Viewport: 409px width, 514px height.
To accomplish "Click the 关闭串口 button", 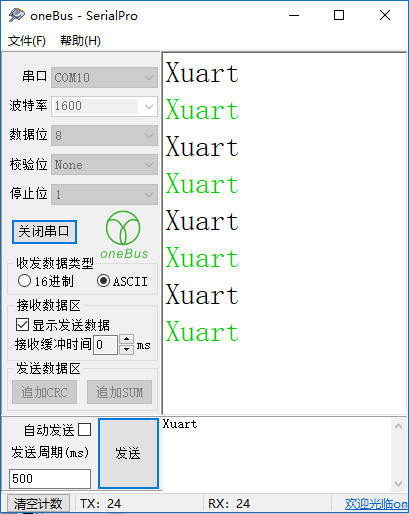I will [x=44, y=232].
